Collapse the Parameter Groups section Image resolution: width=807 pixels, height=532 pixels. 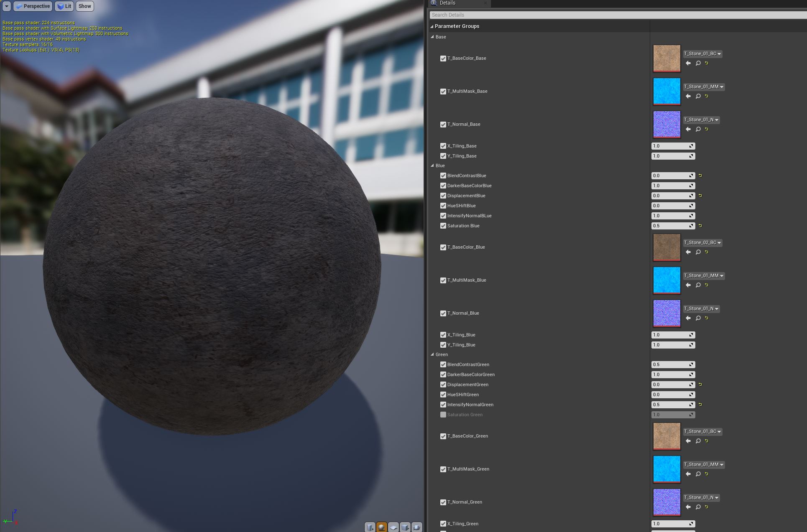(x=432, y=26)
